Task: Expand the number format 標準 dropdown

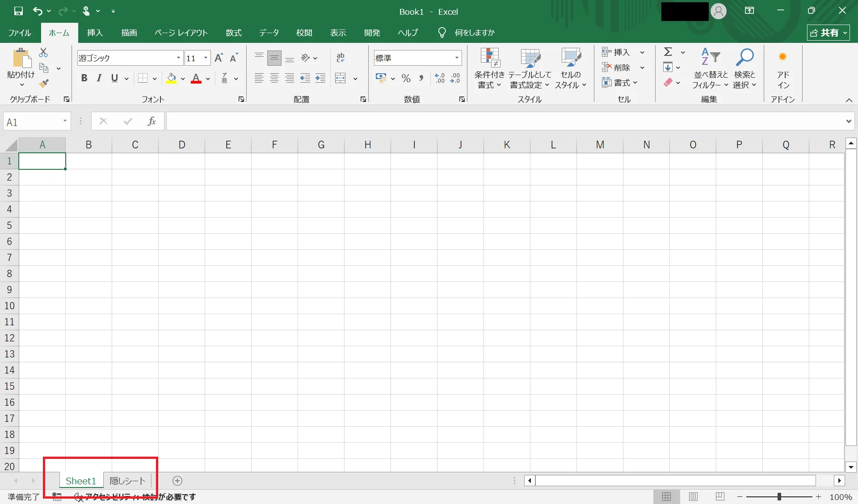Action: (457, 58)
